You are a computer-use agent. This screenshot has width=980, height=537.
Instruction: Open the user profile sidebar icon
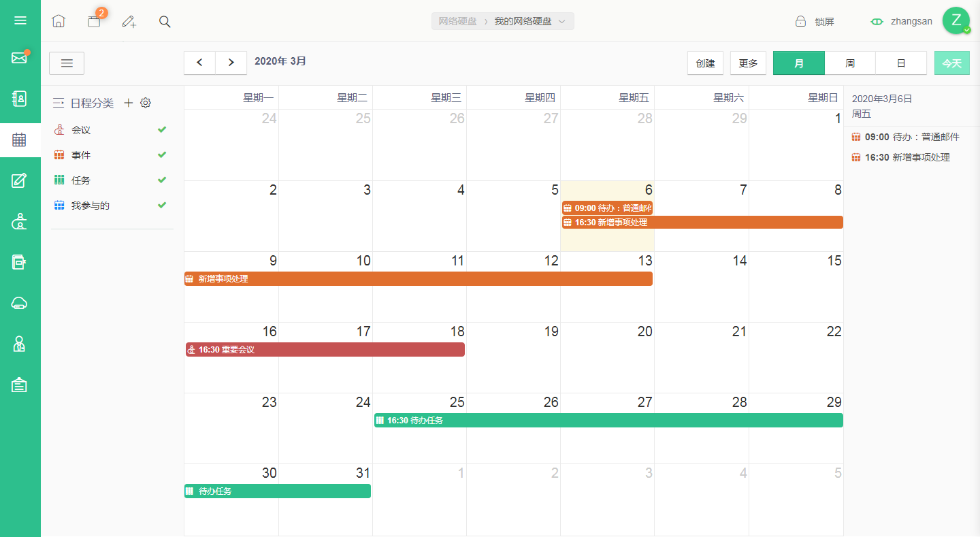coord(20,344)
